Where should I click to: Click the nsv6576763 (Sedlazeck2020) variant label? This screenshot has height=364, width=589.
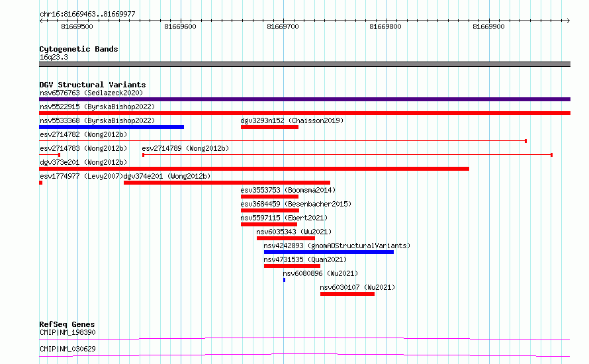point(91,93)
